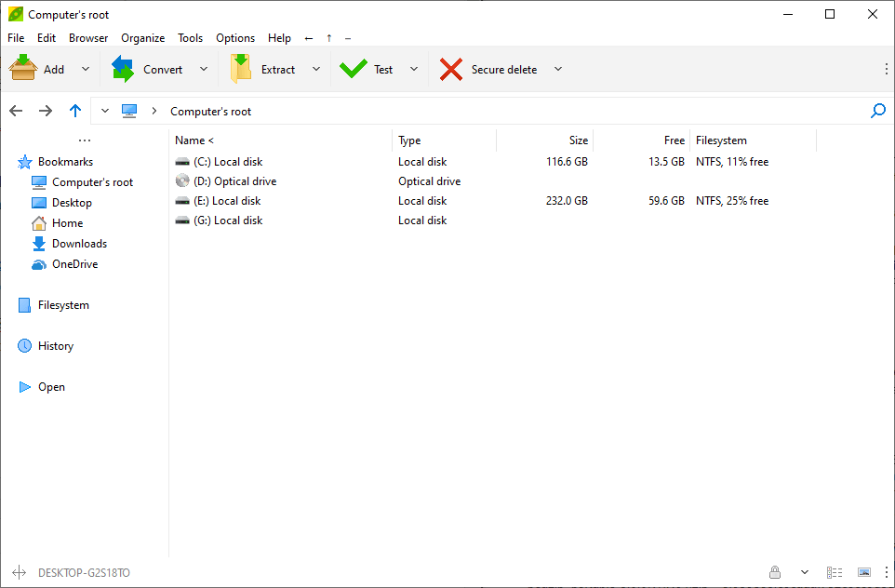
Task: Click the computer icon in address bar
Action: (129, 111)
